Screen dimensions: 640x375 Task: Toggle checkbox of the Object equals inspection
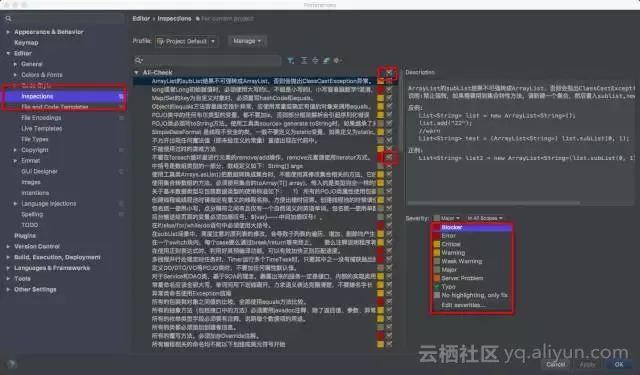(389, 106)
